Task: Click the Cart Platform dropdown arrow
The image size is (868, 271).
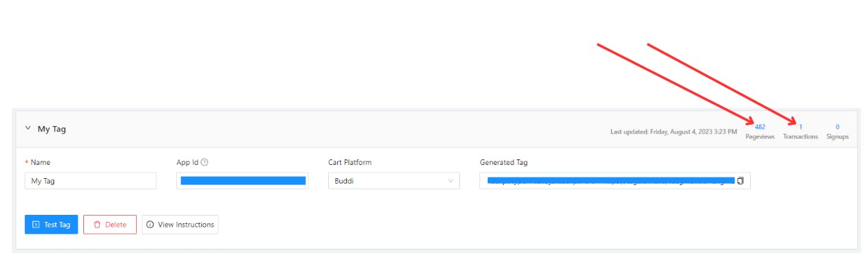Action: click(x=450, y=181)
